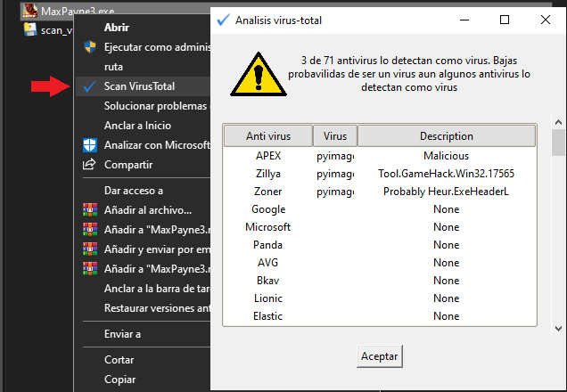567x392 pixels.
Task: Click the blue checkmark icon beside Scan VirusTotal
Action: click(90, 86)
